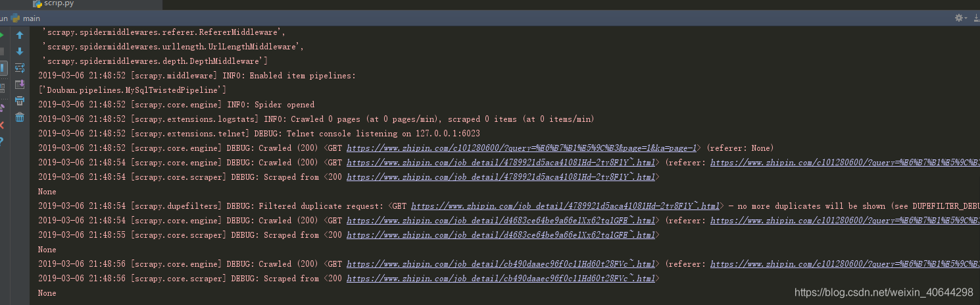
Task: Click the 'Douban.pipelines.MySqlTwistedPipeline' line
Action: [132, 90]
